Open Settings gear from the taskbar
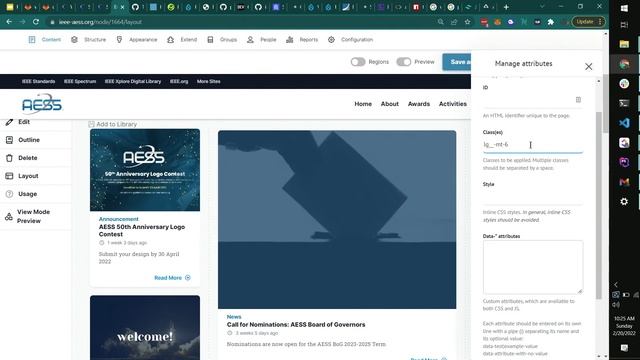The width and height of the screenshot is (640, 360). pos(624,202)
